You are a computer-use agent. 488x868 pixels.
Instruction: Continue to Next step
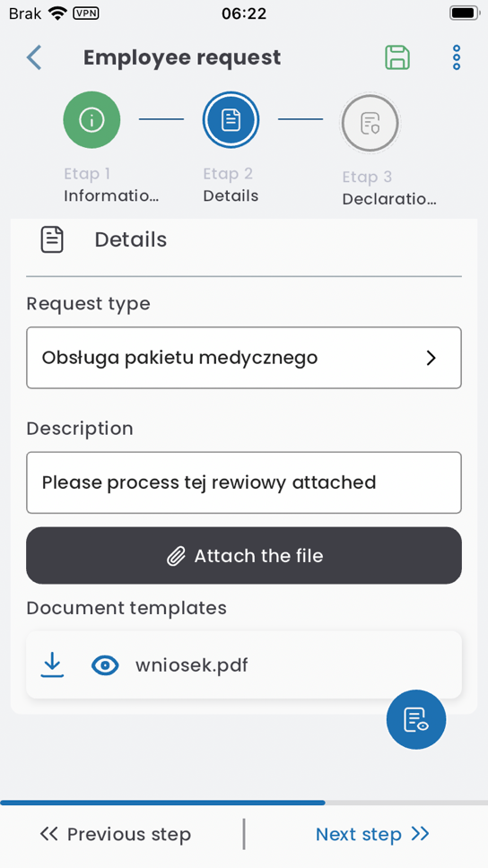point(372,834)
